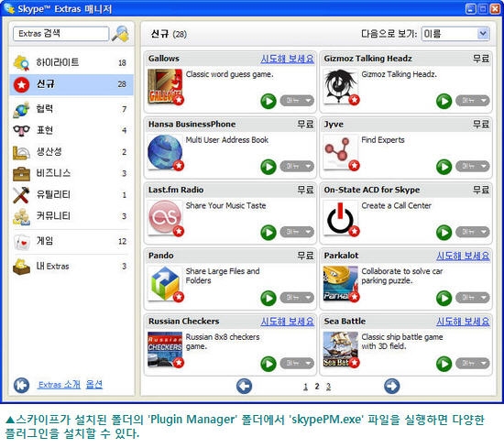This screenshot has width=504, height=448.
Task: Click the Pando arrow cube icon
Action: [165, 283]
